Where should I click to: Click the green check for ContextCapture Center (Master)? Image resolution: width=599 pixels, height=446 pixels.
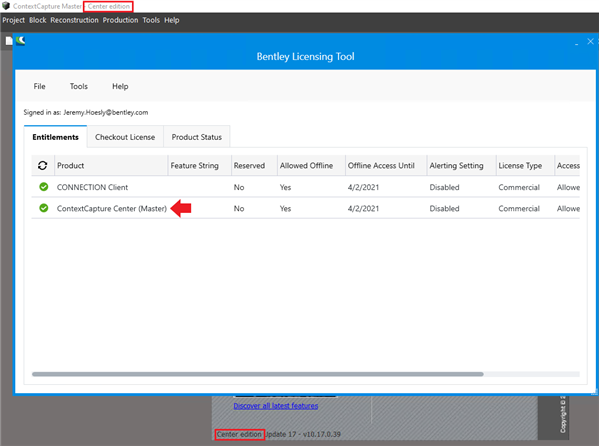click(x=44, y=208)
